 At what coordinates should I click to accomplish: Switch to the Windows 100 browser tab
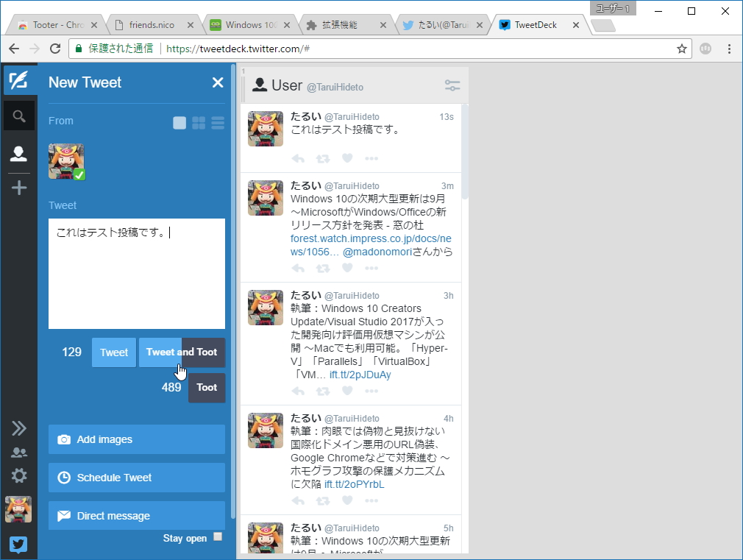[x=250, y=24]
